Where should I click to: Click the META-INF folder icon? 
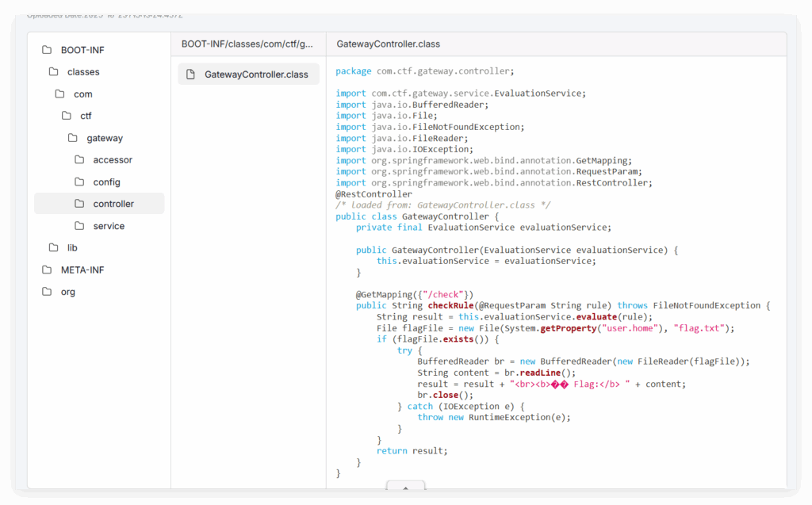47,270
